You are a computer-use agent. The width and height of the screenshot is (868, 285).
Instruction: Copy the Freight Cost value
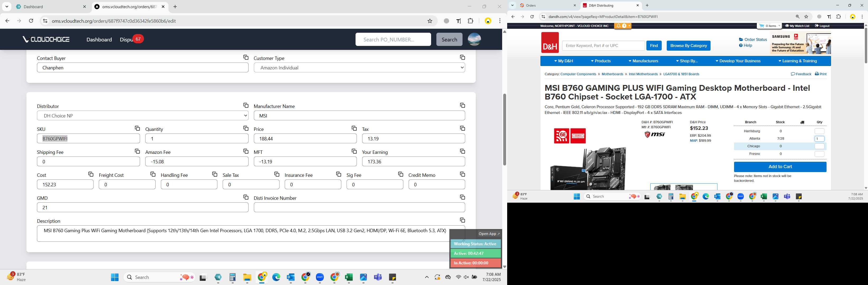[153, 174]
